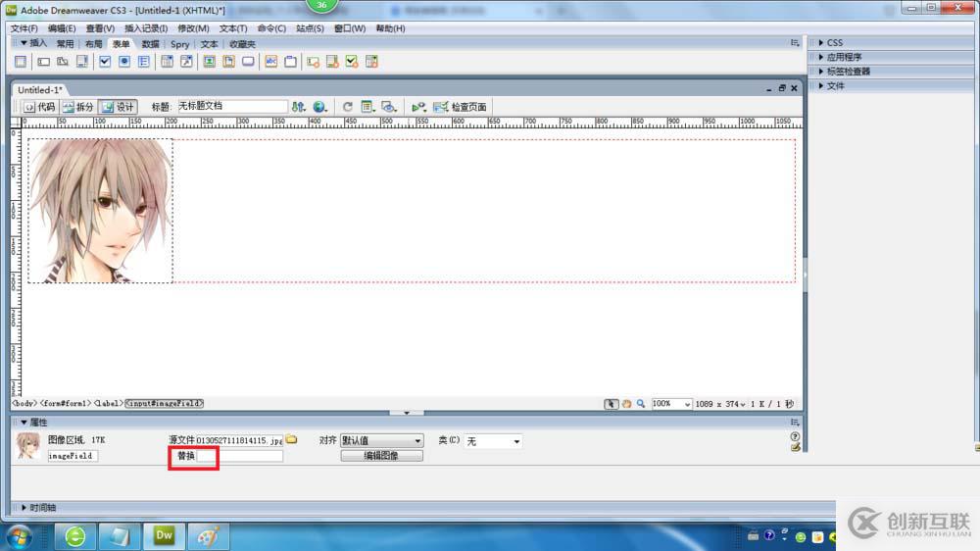The height and width of the screenshot is (551, 980).
Task: Select the <form#form1> tag in tag selector
Action: click(66, 403)
